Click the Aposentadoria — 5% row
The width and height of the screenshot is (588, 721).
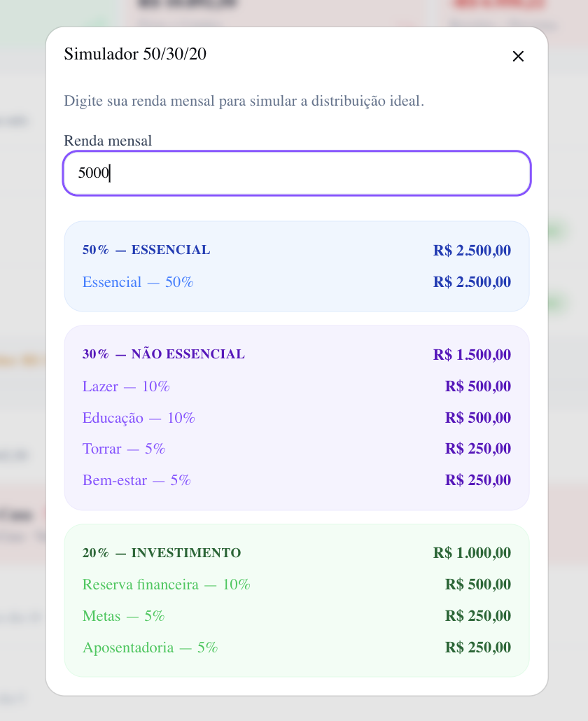coord(297,647)
